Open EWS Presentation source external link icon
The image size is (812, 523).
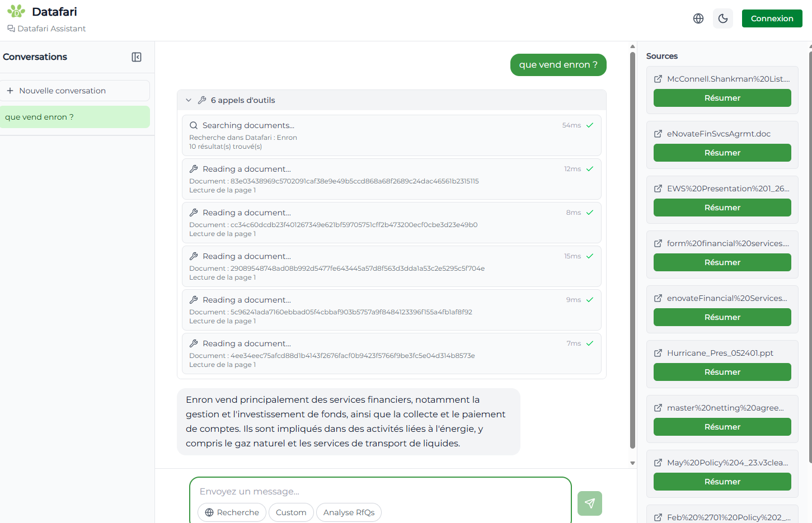click(658, 189)
